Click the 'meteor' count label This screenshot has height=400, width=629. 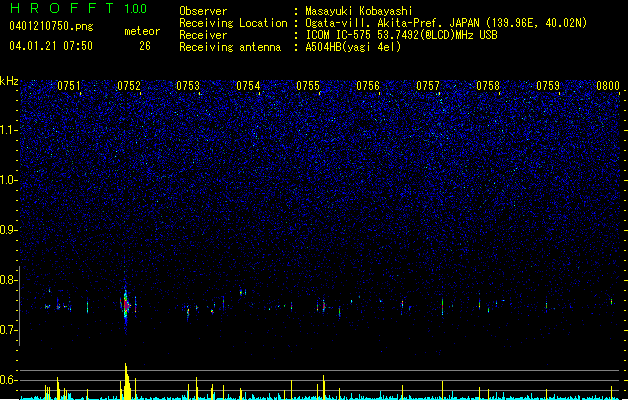142,31
